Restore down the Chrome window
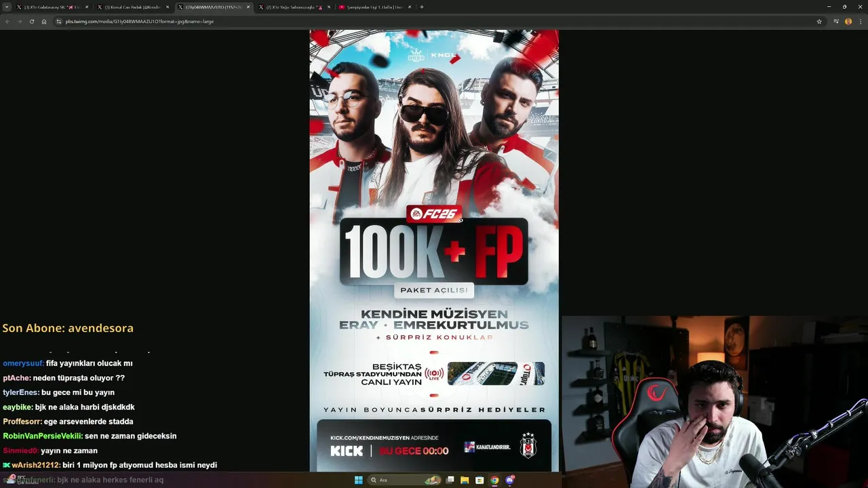The width and height of the screenshot is (868, 488). pos(844,7)
